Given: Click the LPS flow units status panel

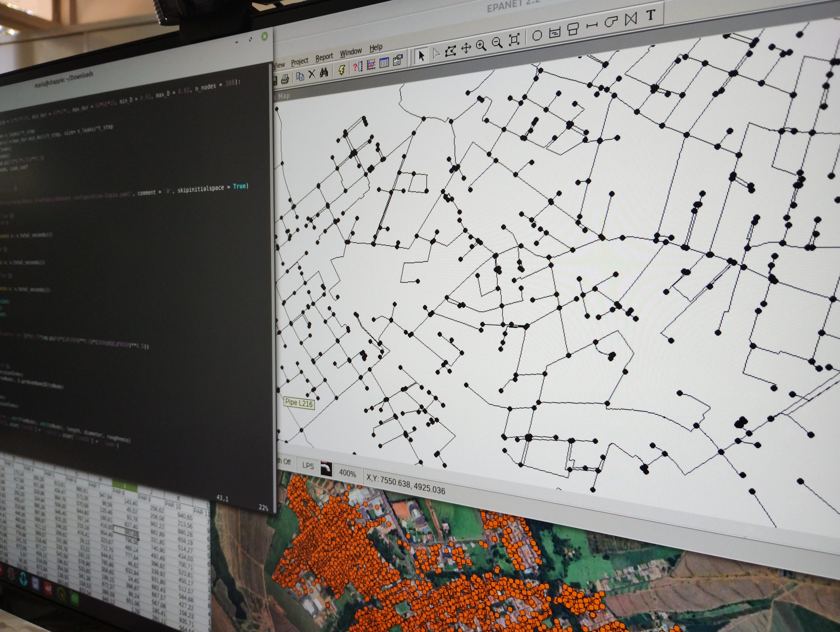Looking at the screenshot, I should click(308, 466).
